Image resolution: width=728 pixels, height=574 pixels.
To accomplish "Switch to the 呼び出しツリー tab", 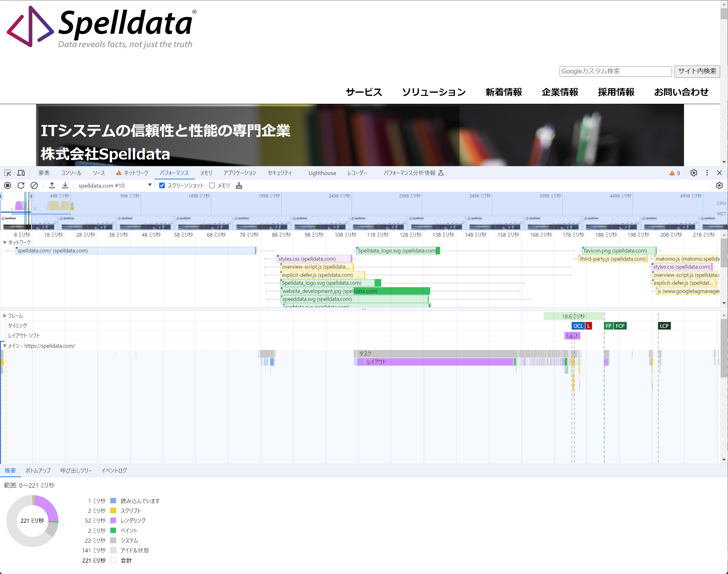I will tap(76, 471).
